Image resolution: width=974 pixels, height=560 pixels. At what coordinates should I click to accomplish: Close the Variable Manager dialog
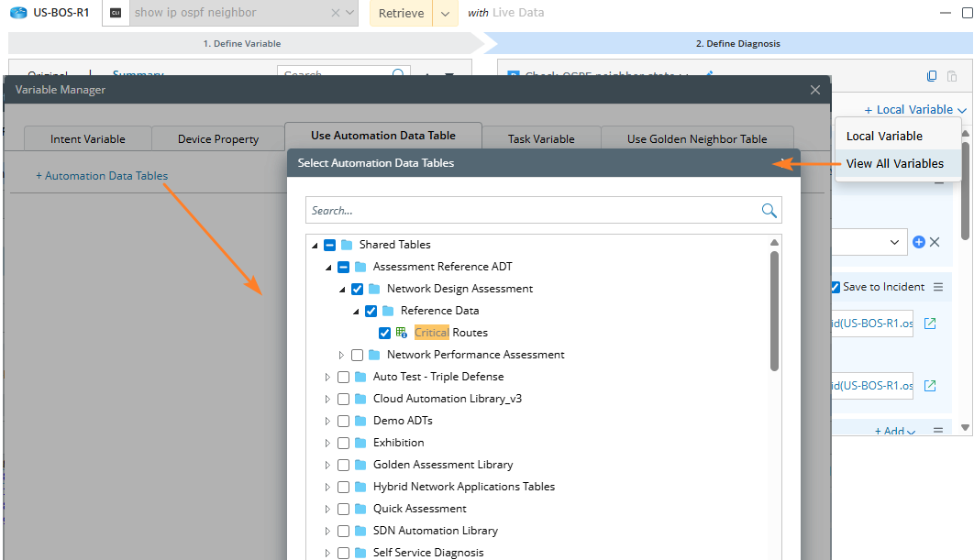[x=814, y=90]
